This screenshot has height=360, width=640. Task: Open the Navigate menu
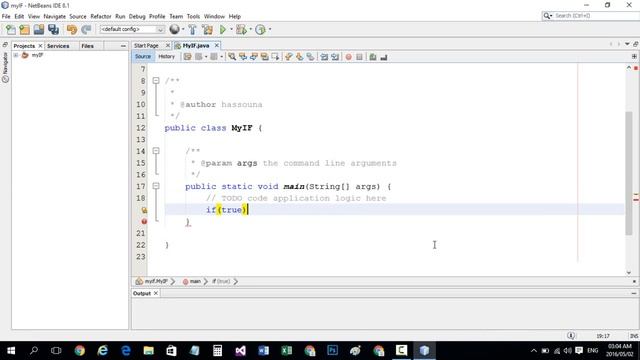(55, 16)
